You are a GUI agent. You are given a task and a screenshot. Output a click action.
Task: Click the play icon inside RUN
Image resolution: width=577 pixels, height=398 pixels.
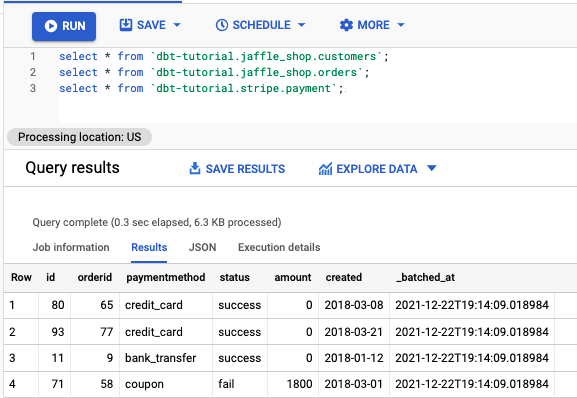(x=51, y=26)
